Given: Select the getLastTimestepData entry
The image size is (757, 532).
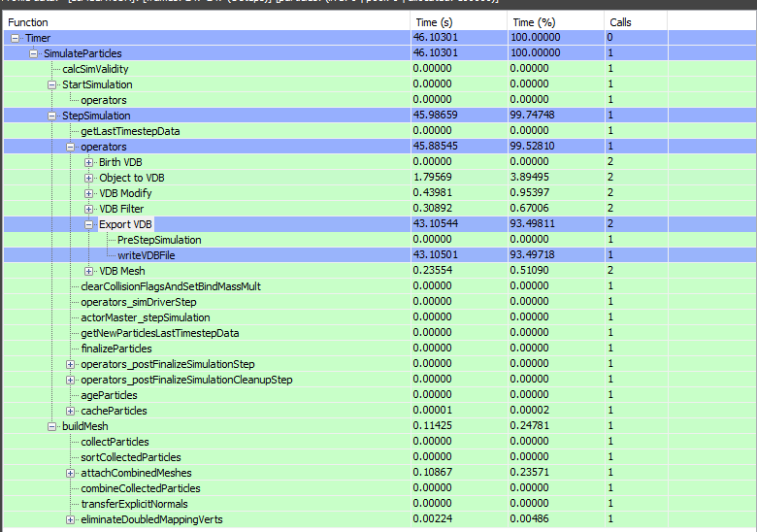Looking at the screenshot, I should 130,131.
